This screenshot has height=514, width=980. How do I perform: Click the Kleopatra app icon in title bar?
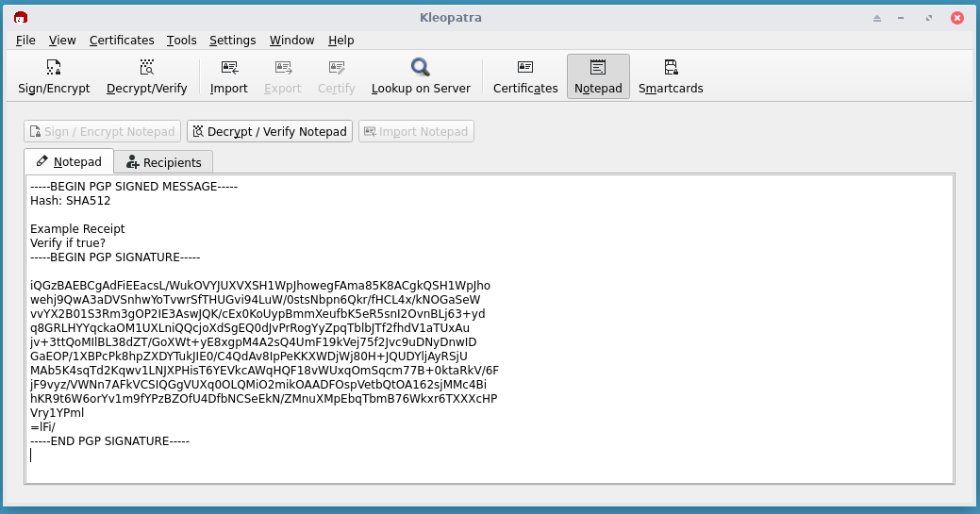coord(21,18)
